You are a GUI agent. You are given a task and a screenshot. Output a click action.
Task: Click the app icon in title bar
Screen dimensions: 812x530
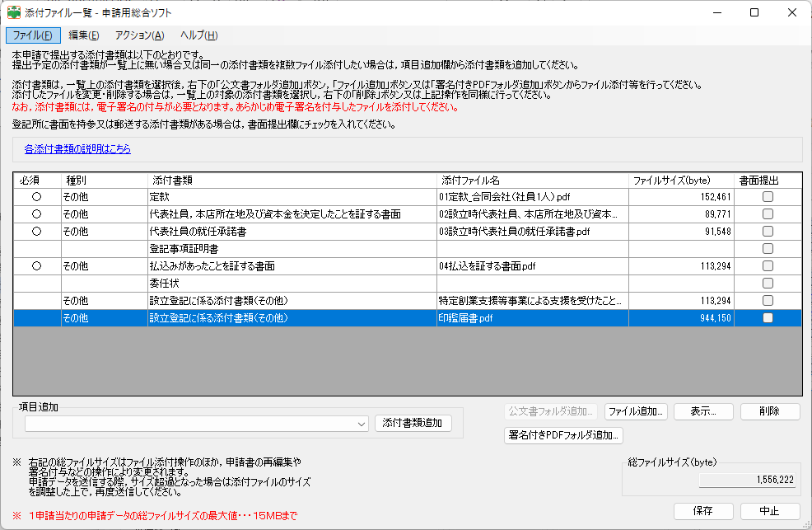14,12
